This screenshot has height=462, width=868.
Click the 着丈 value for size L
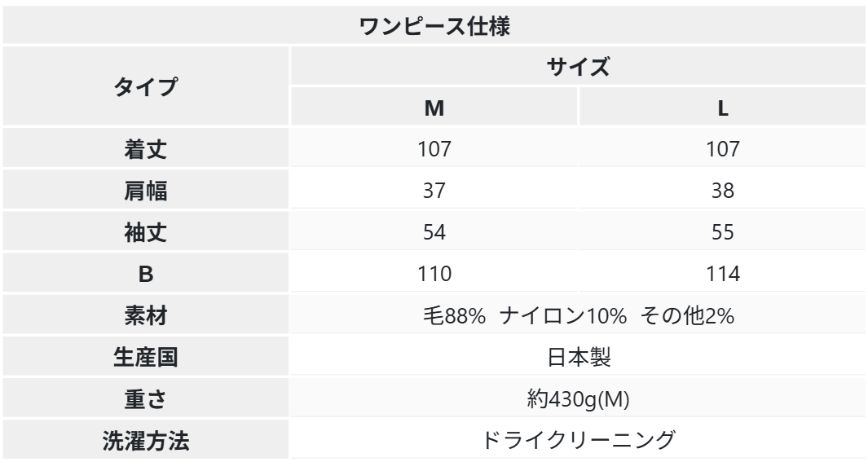pos(722,149)
